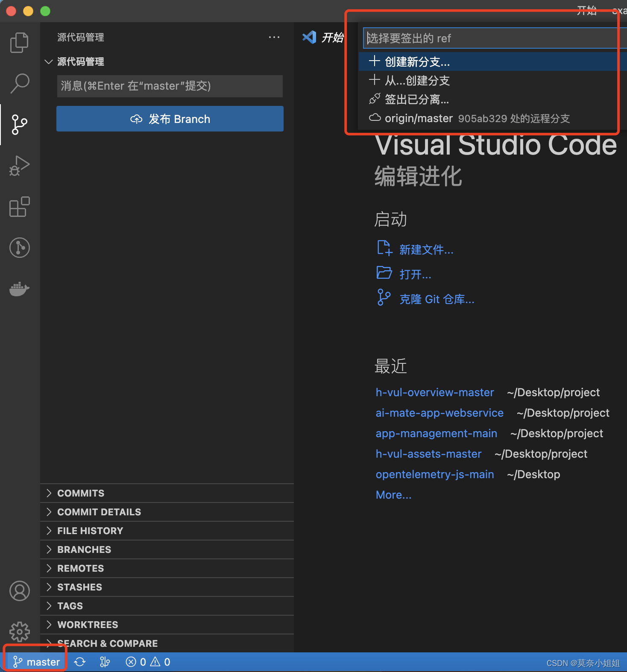Open recent project ai-mate-app-webservice

pyautogui.click(x=439, y=413)
